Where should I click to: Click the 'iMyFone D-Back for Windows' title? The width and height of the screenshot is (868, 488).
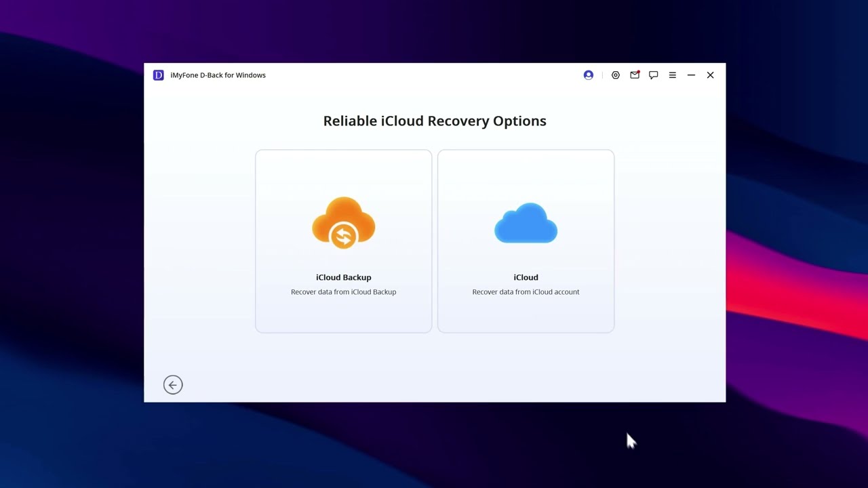[218, 75]
